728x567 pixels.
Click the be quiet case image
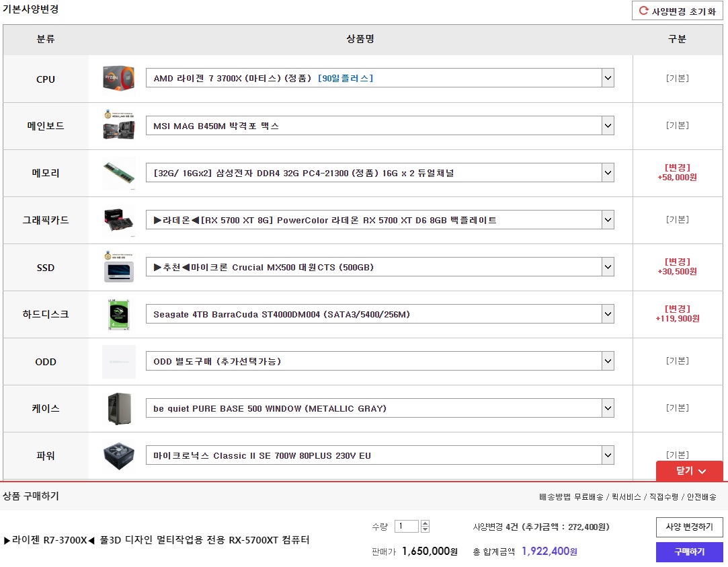tap(120, 409)
